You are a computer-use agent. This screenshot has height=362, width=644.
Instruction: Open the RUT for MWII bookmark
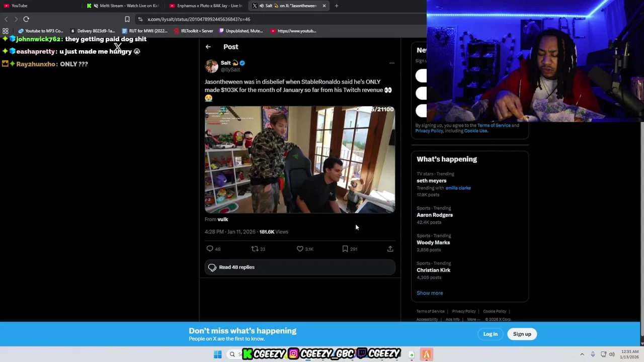click(145, 31)
